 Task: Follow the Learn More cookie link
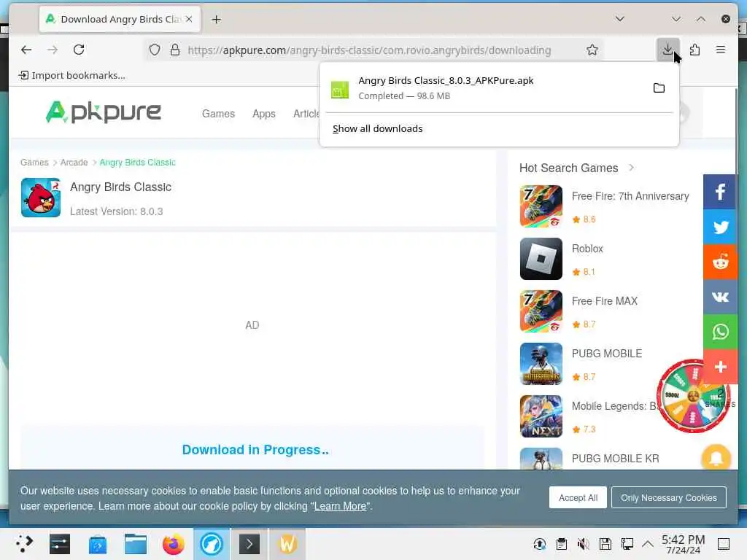coord(340,506)
